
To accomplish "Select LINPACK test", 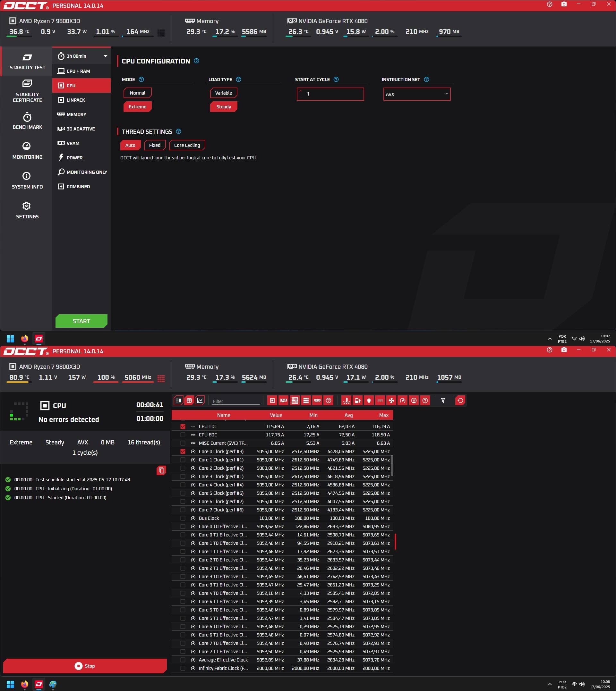I will tap(81, 100).
